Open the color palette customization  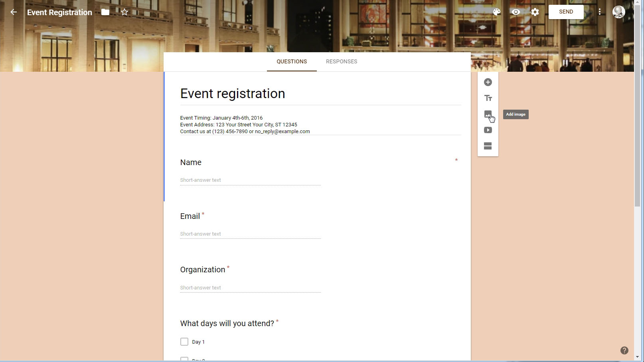click(497, 12)
